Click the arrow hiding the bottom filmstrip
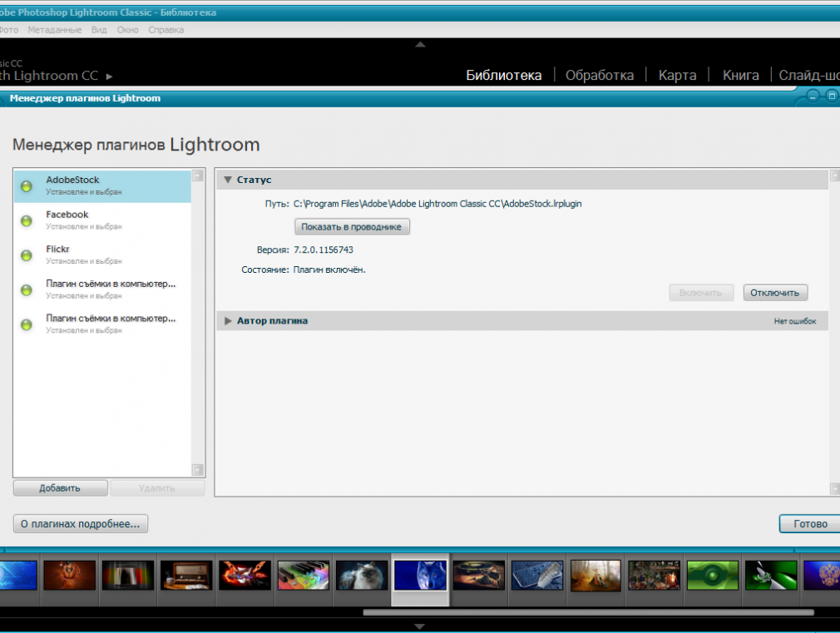 pos(420,626)
